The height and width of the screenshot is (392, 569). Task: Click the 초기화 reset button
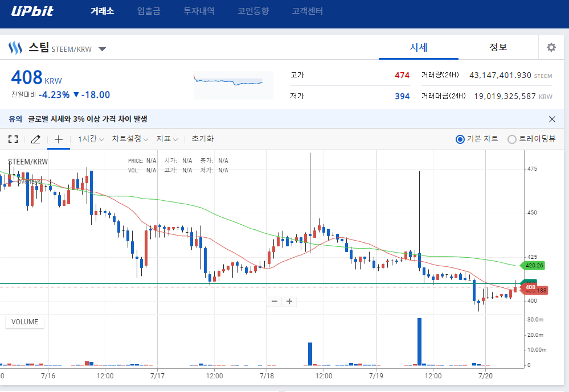point(202,139)
